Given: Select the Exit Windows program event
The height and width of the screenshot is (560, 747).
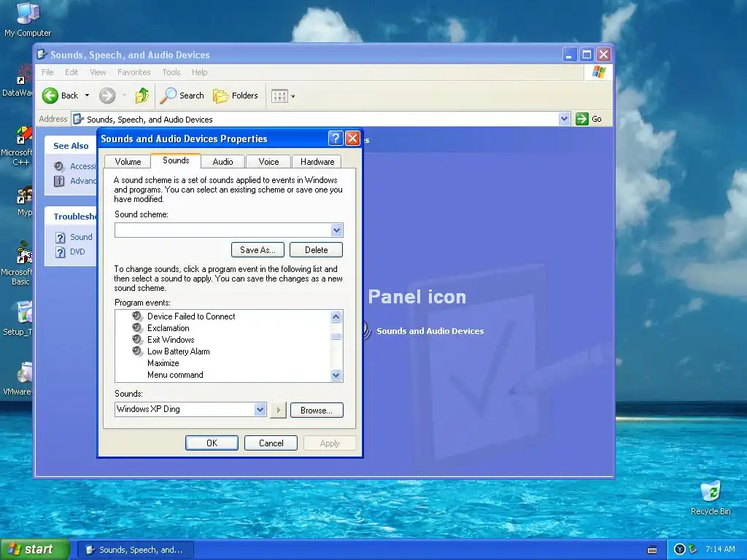Looking at the screenshot, I should pyautogui.click(x=171, y=340).
